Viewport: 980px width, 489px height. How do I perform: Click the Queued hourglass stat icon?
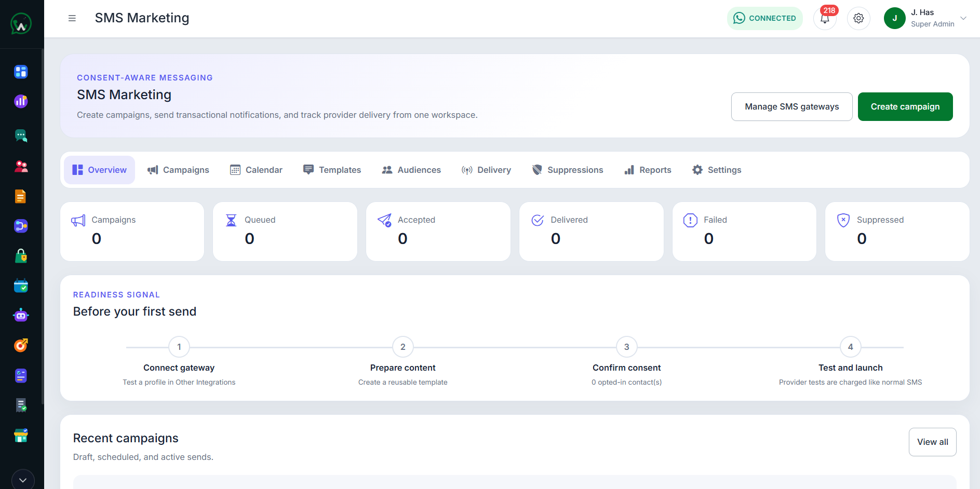[231, 221]
